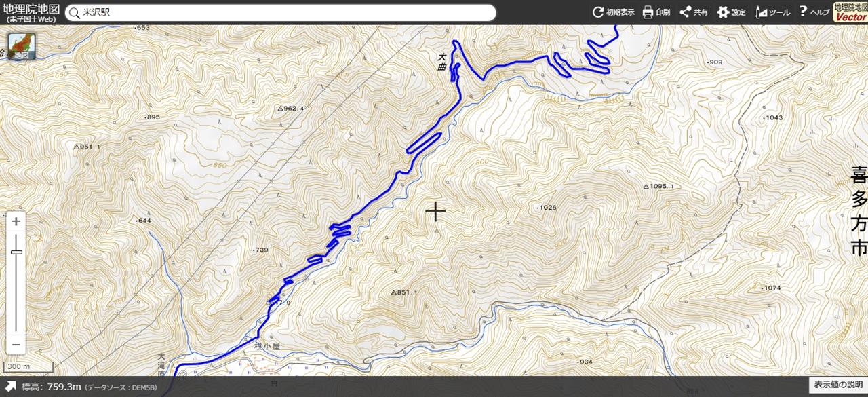
Task: Open the ツール tools menu
Action: pos(772,12)
